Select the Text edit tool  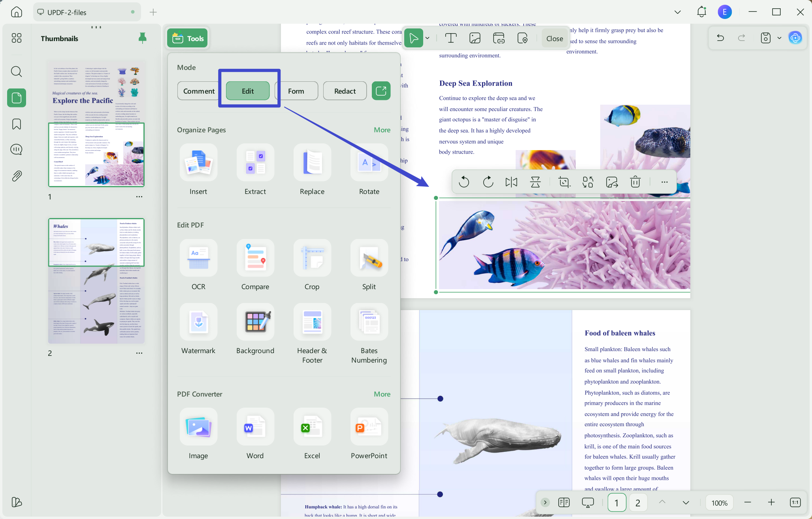click(x=451, y=38)
